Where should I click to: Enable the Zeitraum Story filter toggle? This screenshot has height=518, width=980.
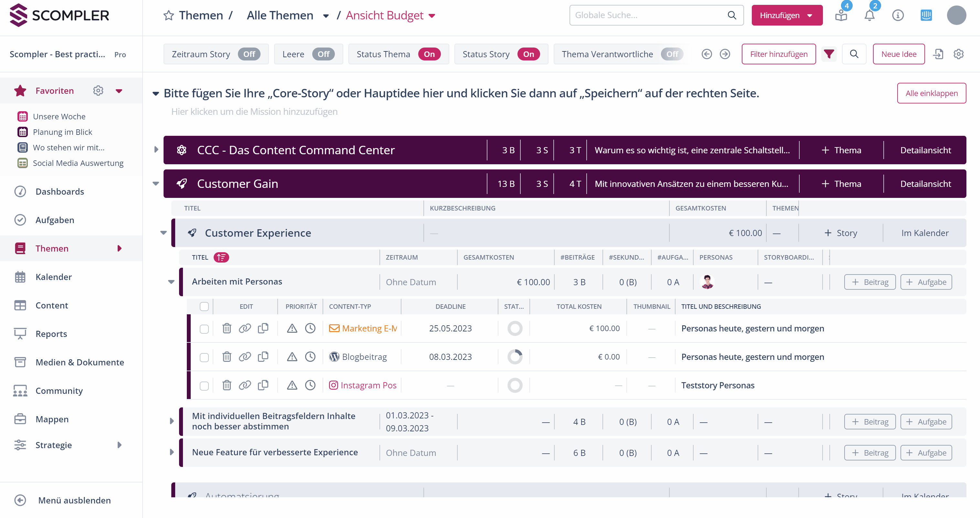click(249, 54)
